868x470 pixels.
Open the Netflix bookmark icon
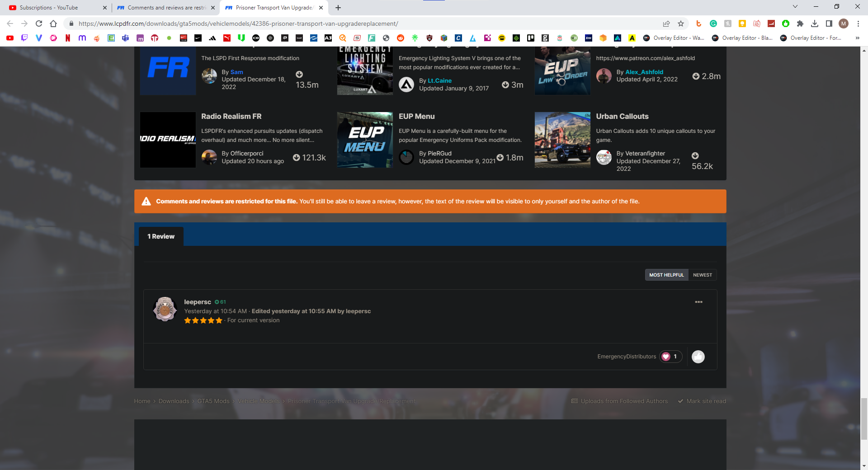(x=68, y=38)
